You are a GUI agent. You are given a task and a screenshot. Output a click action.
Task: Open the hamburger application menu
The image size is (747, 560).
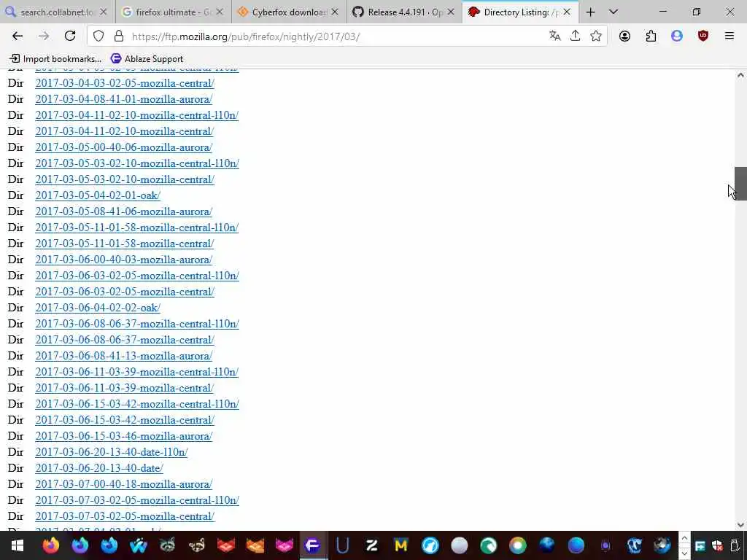(x=729, y=36)
